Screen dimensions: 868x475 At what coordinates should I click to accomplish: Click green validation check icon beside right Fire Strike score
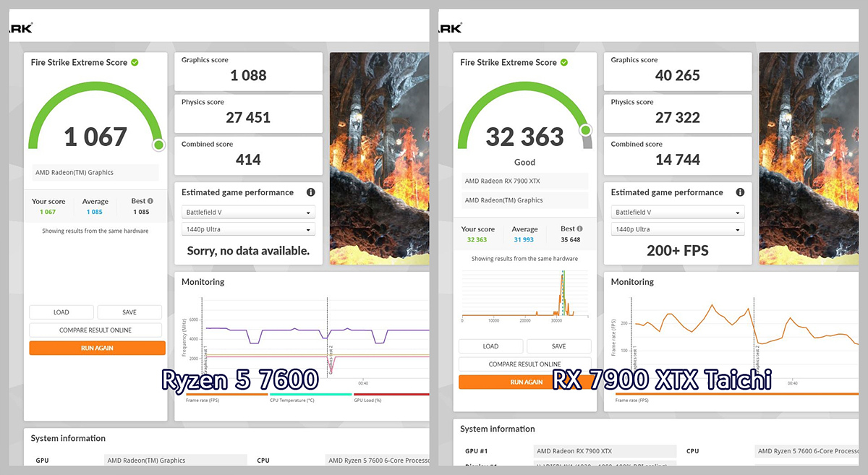[564, 62]
